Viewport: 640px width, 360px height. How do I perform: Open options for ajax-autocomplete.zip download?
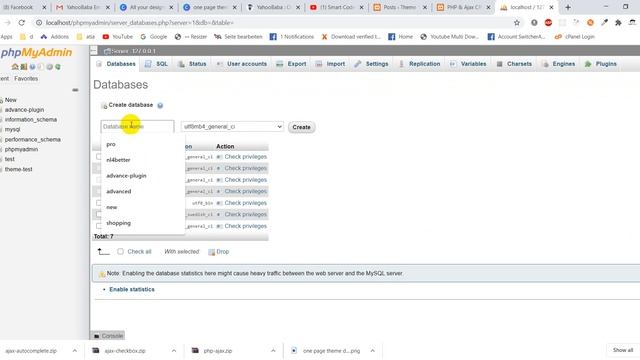(x=75, y=351)
